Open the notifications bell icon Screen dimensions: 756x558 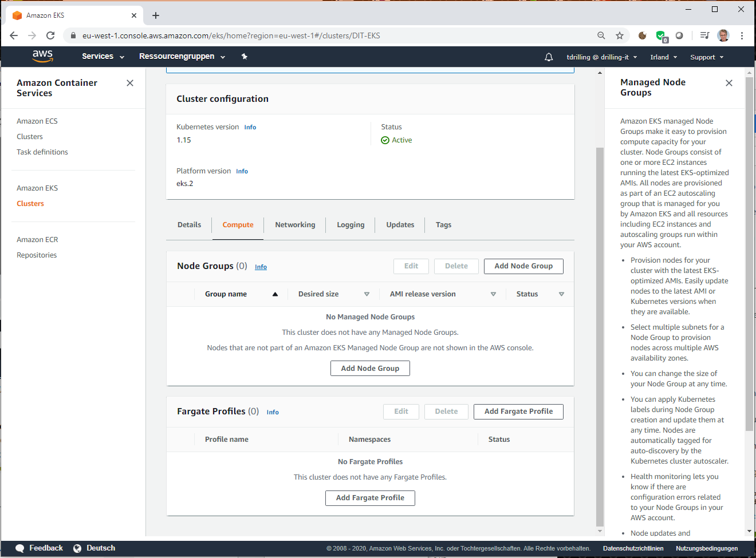(549, 57)
